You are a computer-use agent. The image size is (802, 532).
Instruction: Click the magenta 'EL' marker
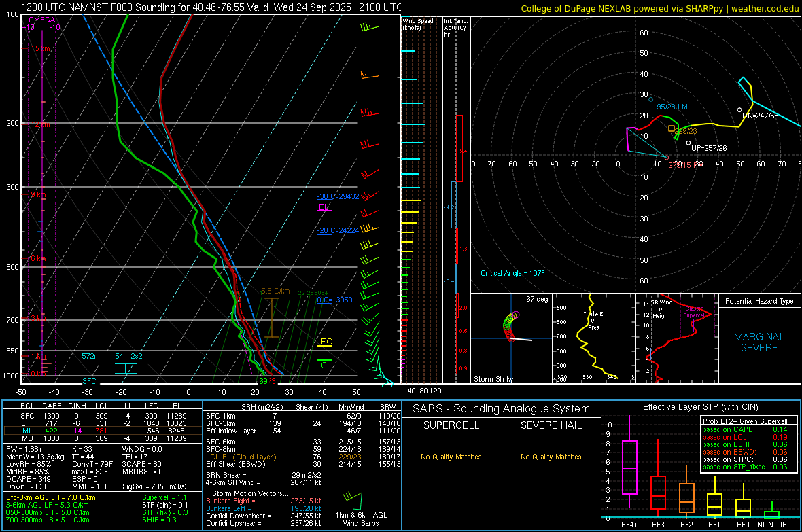pyautogui.click(x=324, y=207)
